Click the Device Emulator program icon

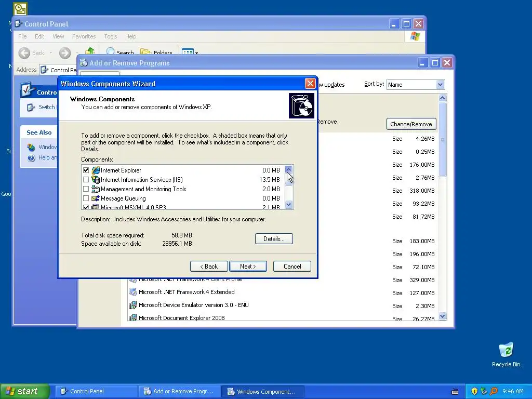click(133, 305)
